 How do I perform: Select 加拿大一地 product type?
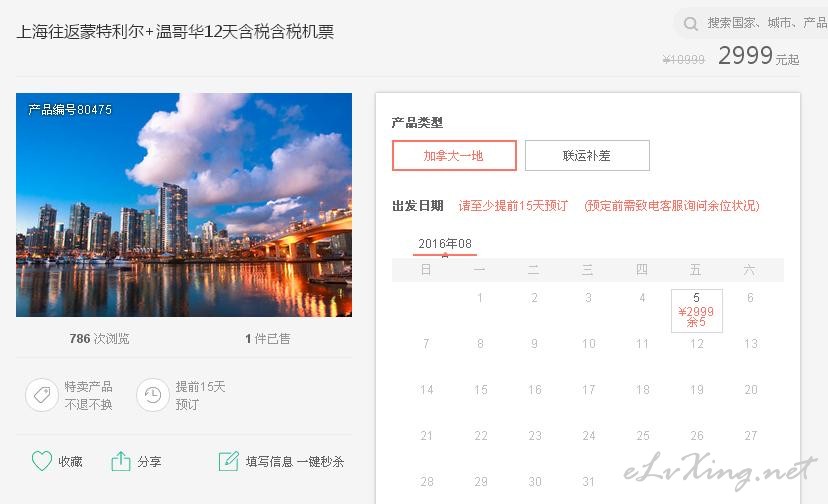[x=454, y=155]
